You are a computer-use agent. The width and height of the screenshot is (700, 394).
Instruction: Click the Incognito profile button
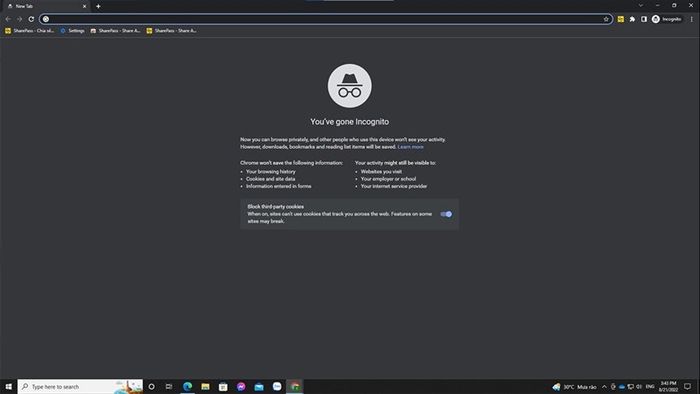pyautogui.click(x=667, y=19)
